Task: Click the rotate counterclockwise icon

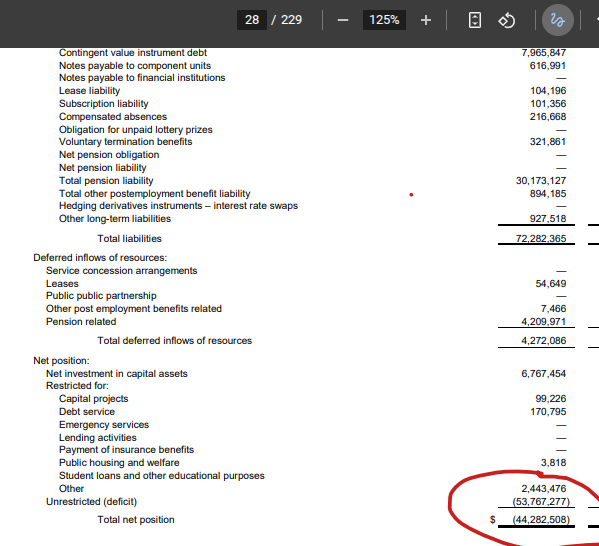Action: point(507,20)
